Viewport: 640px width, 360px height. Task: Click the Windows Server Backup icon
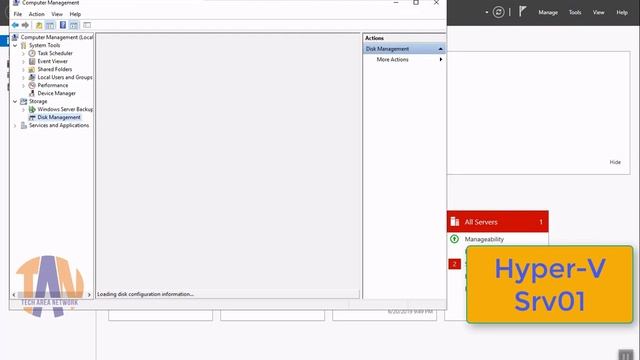pos(32,109)
